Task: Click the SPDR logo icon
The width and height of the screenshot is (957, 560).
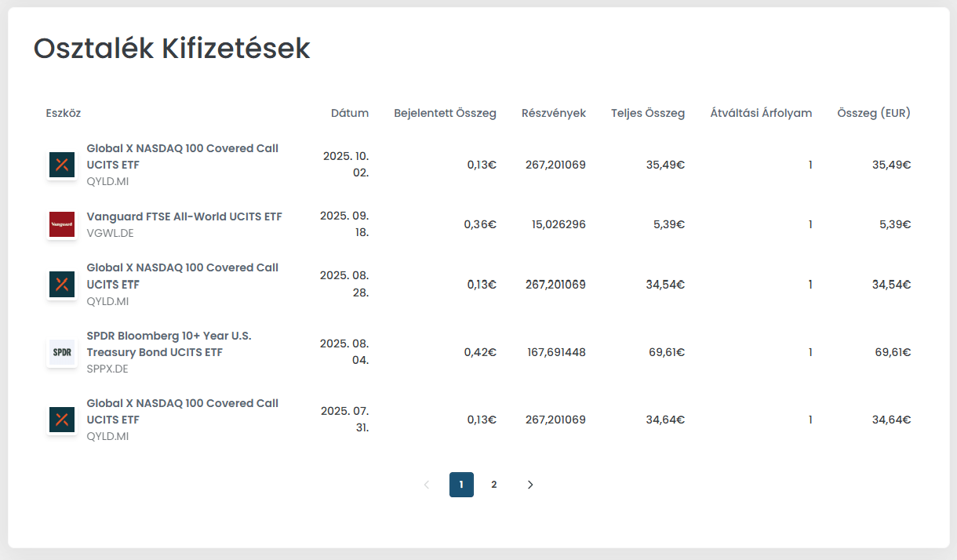Action: [62, 352]
